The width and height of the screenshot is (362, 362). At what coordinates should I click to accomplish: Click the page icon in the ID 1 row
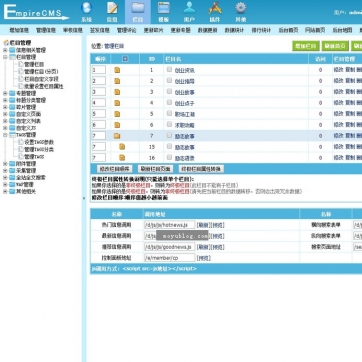pyautogui.click(x=117, y=70)
